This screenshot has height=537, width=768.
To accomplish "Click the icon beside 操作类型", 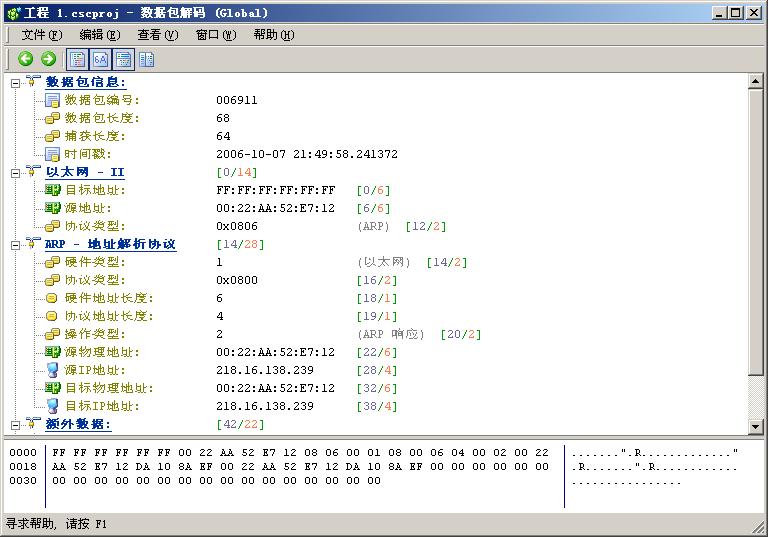I will click(52, 334).
